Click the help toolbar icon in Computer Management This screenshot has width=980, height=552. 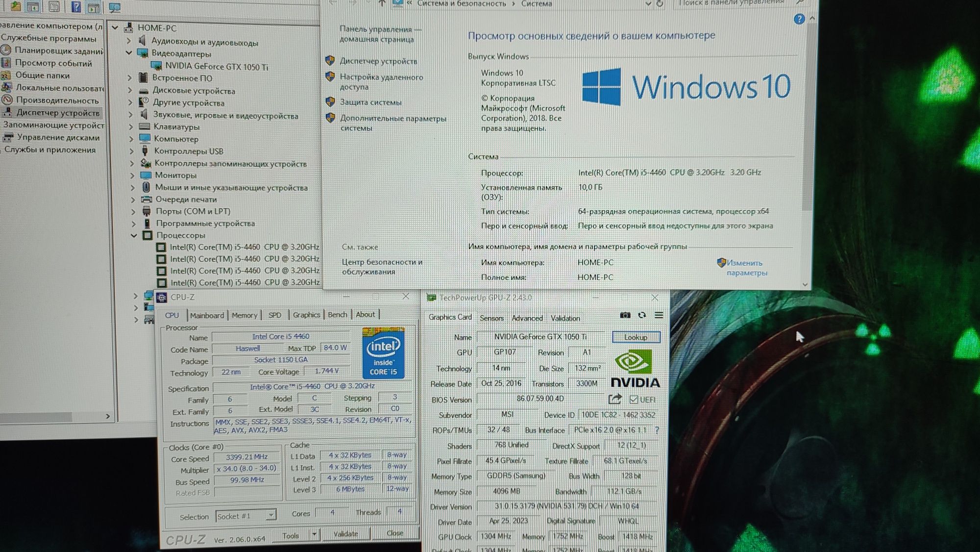click(x=76, y=7)
